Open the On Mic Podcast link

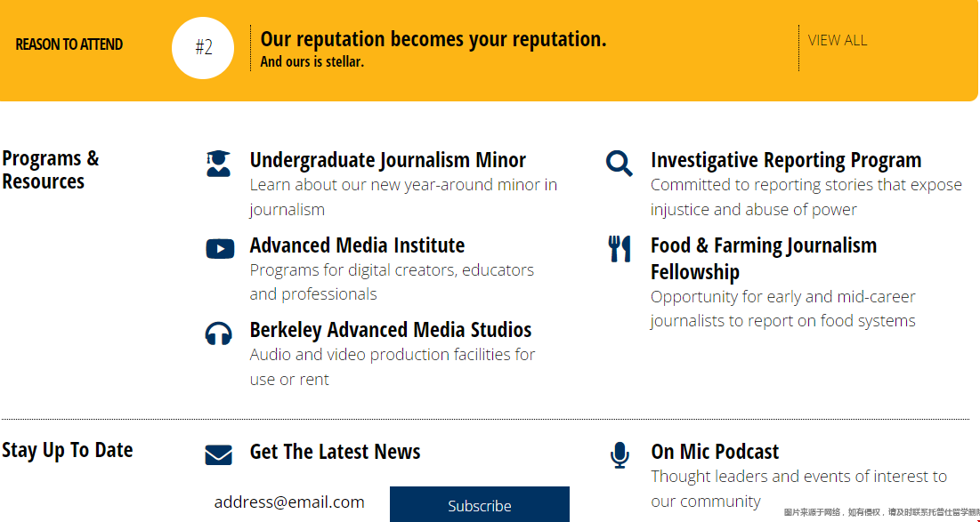click(715, 452)
